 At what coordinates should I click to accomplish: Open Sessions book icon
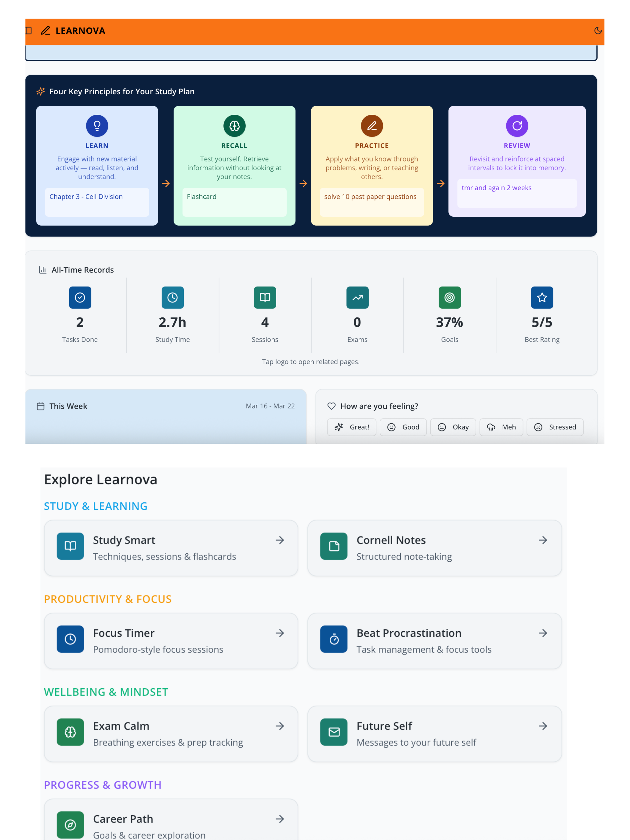[x=265, y=297]
